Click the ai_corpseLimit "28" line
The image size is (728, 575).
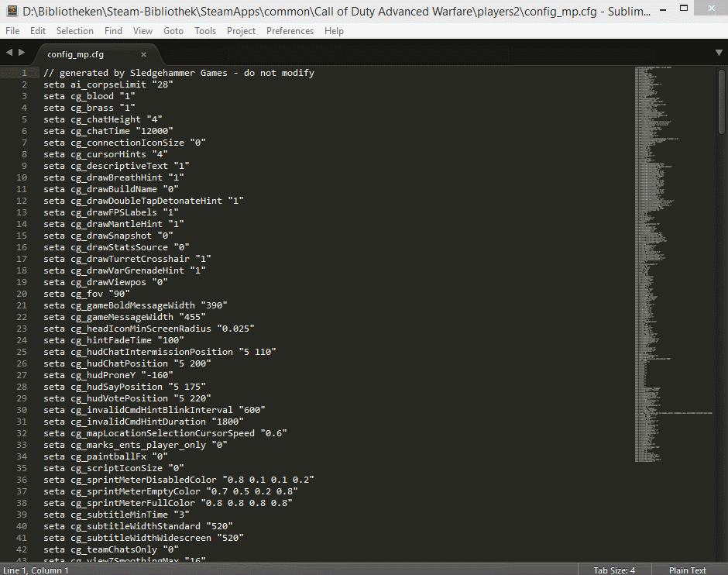click(x=108, y=84)
